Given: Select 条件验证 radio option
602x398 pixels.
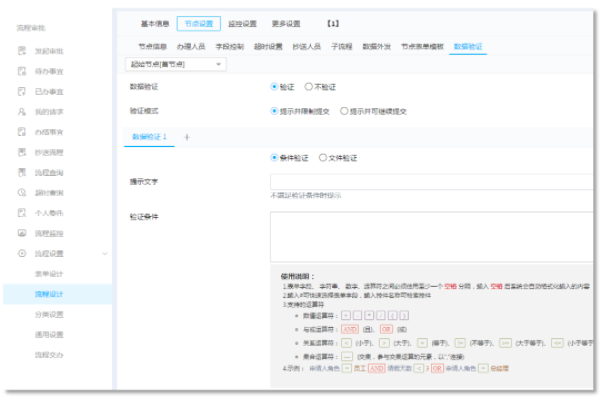Looking at the screenshot, I should tap(274, 158).
